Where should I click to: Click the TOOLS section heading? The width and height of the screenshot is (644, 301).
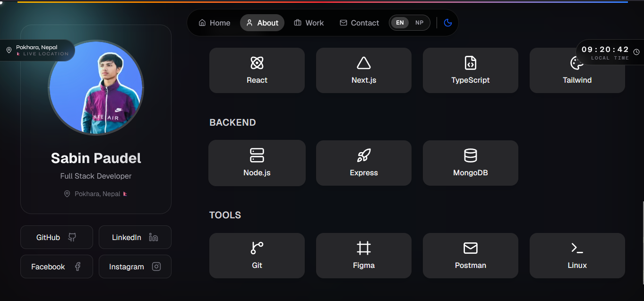click(225, 215)
